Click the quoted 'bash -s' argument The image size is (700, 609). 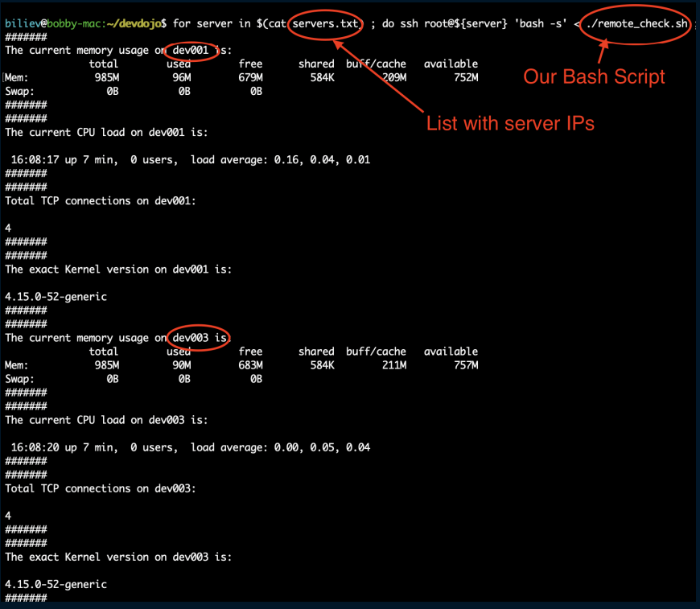[x=541, y=23]
